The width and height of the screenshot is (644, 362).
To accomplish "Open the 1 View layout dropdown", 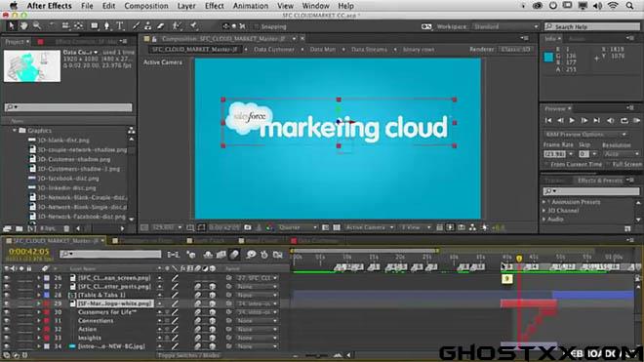I will [x=416, y=227].
